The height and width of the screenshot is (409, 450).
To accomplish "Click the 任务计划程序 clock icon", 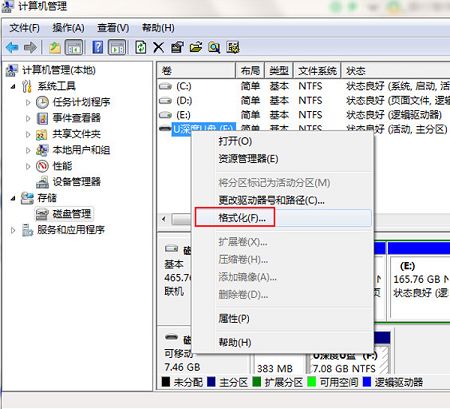I will [x=42, y=102].
